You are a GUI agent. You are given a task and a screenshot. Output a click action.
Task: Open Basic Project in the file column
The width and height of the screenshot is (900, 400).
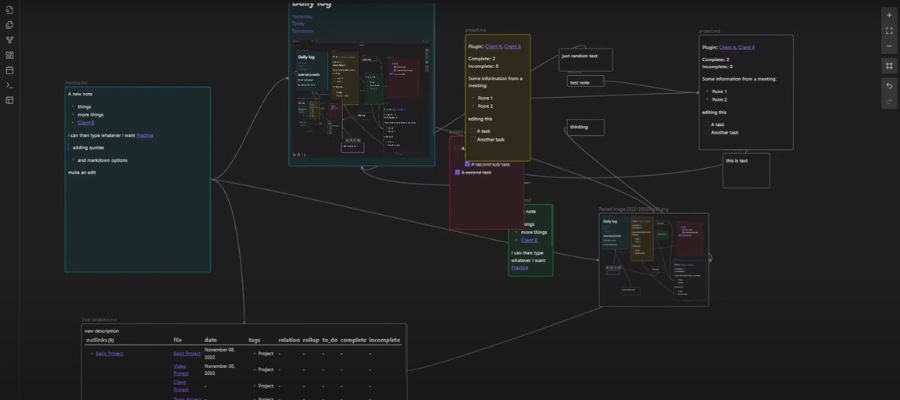point(186,353)
